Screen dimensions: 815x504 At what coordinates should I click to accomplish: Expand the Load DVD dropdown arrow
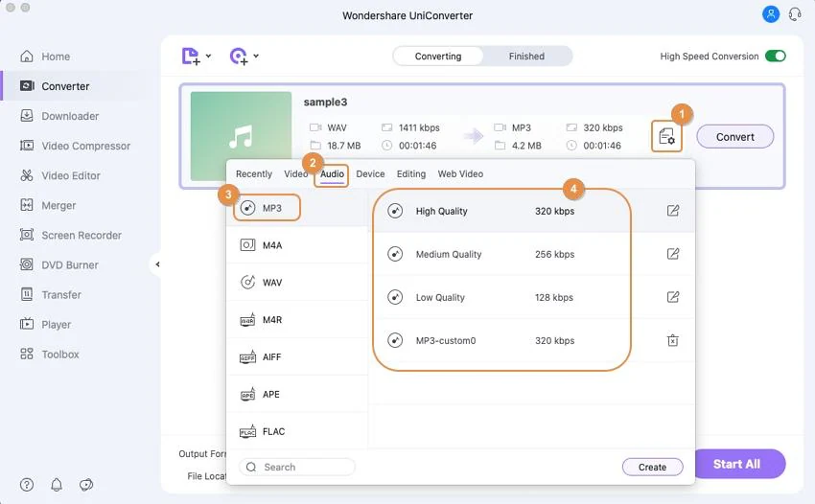click(x=256, y=56)
